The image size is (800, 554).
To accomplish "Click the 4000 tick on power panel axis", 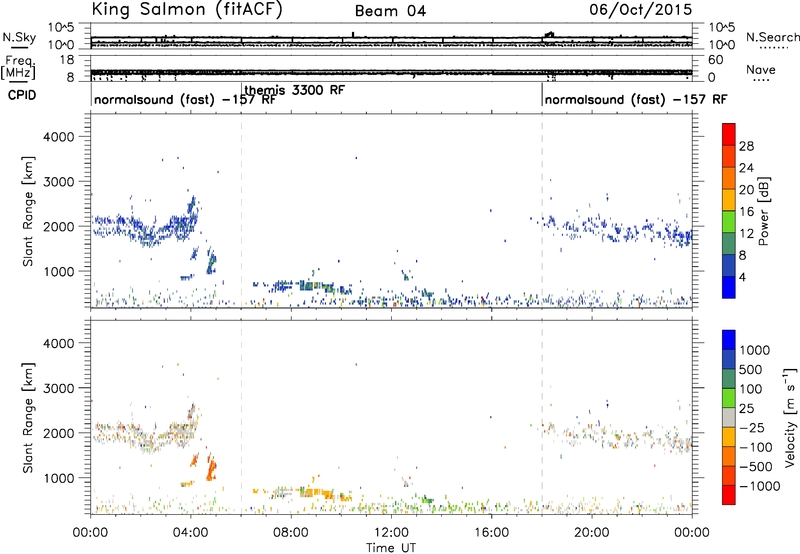I will (58, 137).
